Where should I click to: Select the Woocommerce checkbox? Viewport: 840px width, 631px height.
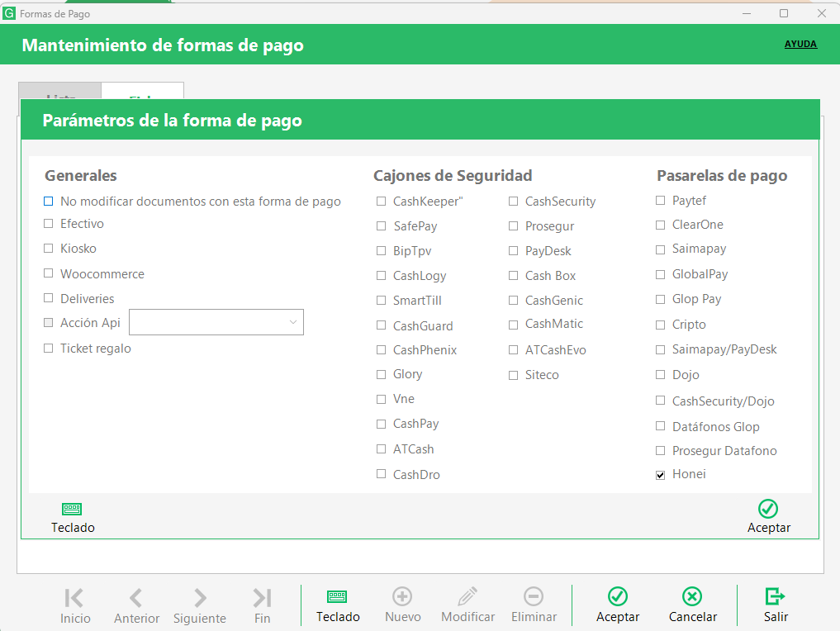pos(49,273)
